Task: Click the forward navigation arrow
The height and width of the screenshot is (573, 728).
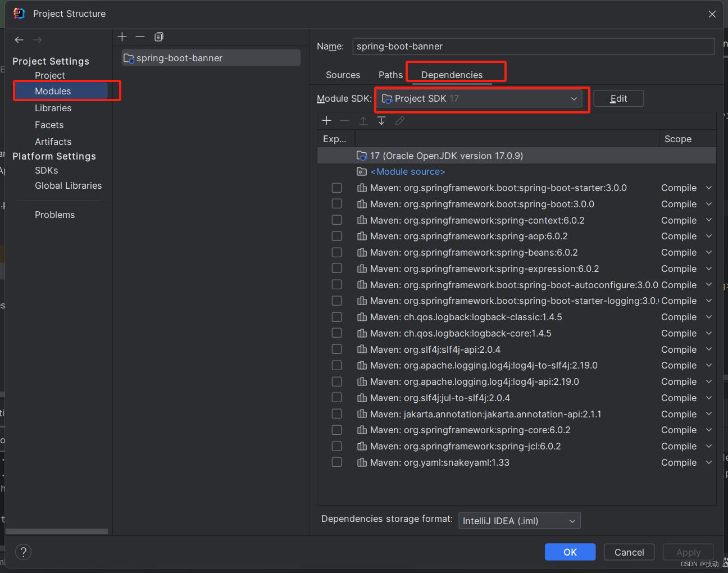Action: (38, 40)
